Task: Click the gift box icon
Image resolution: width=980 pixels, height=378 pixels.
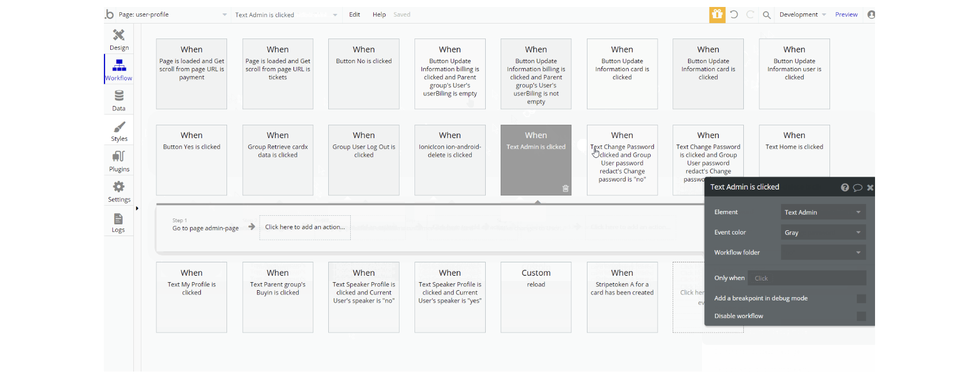Action: point(717,14)
